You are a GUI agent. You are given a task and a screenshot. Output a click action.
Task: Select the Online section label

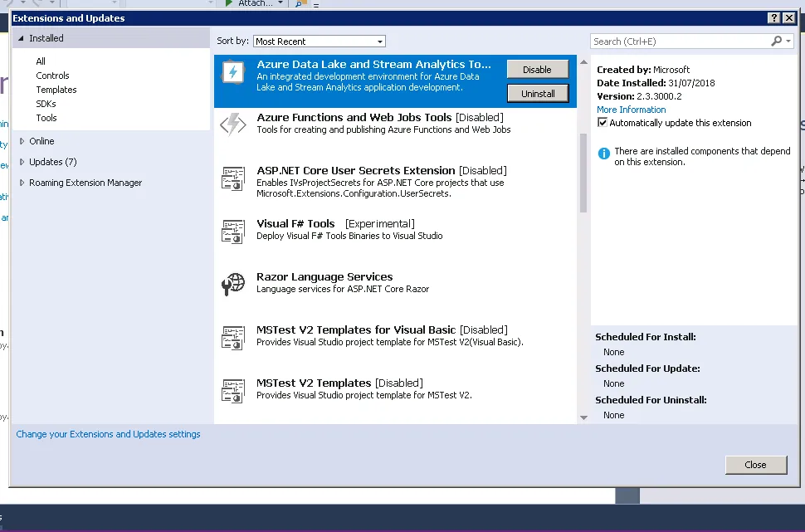point(41,141)
